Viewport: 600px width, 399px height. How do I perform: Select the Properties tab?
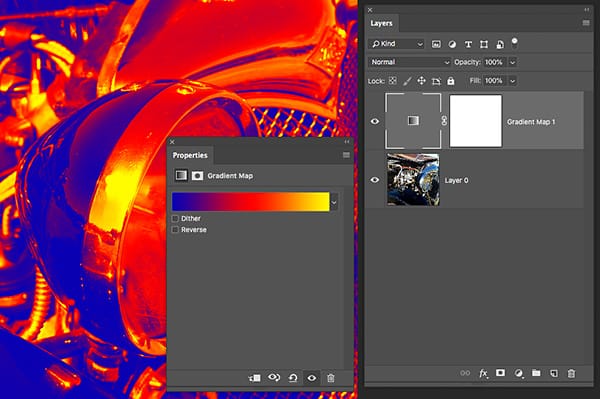[x=190, y=155]
